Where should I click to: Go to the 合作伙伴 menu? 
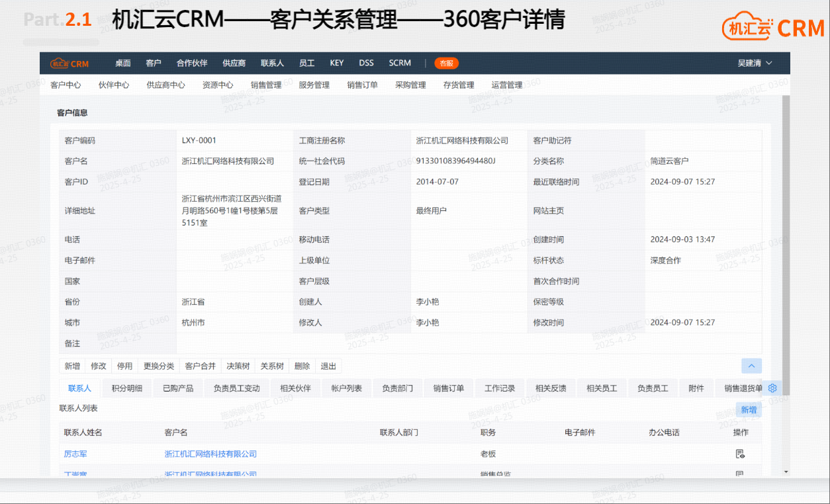pos(192,63)
